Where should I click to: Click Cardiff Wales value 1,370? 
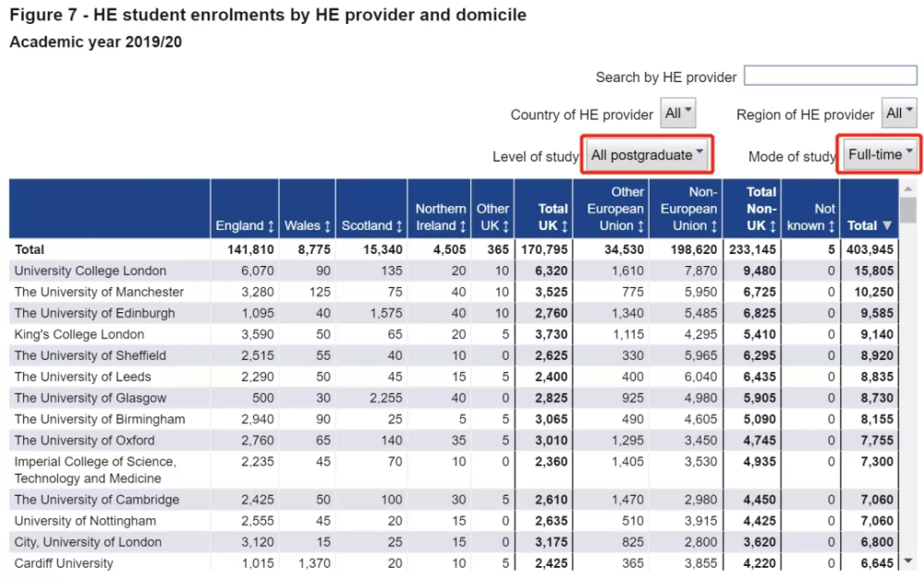click(x=315, y=563)
